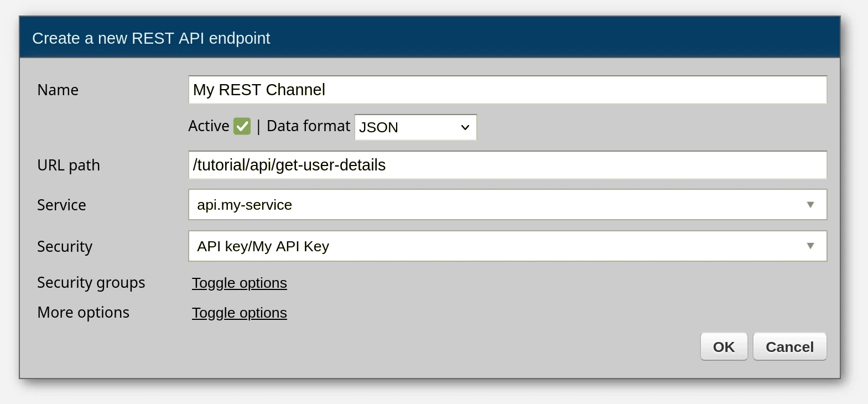Open the Data format JSON dropdown
The height and width of the screenshot is (404, 868).
coord(415,127)
